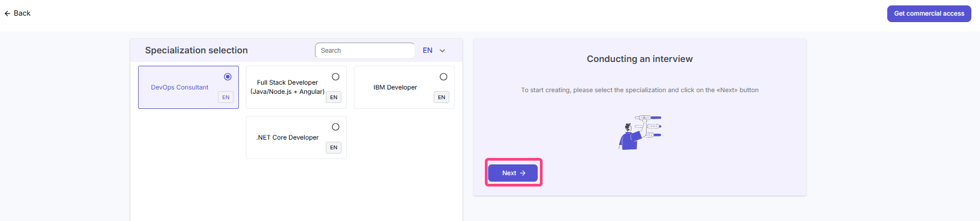
Task: Select the Full Stack Developer radio button
Action: (x=335, y=77)
